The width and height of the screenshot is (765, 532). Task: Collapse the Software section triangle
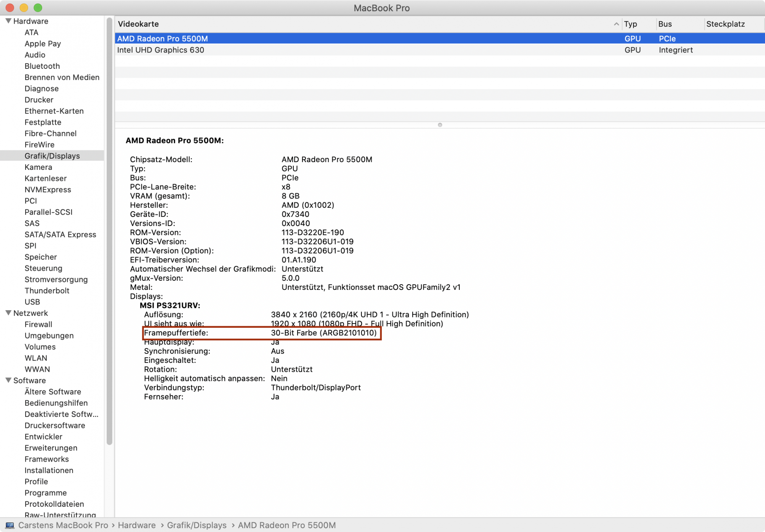click(x=8, y=380)
